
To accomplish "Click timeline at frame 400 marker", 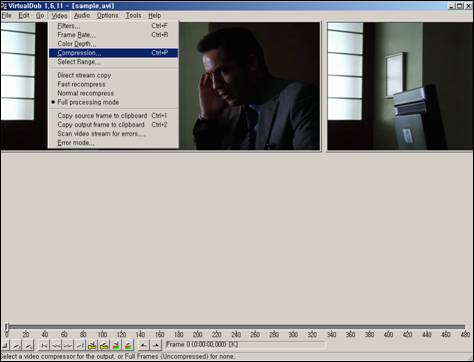I will tap(388, 334).
